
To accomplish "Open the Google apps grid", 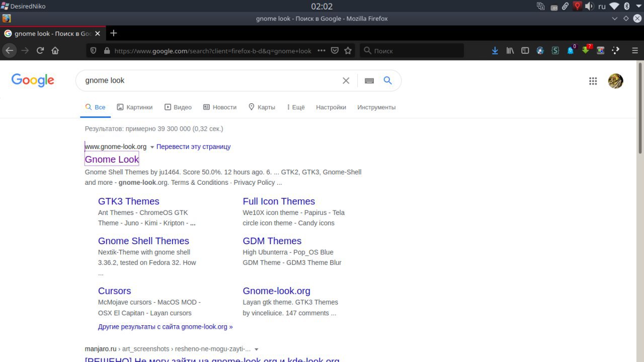I will [593, 81].
